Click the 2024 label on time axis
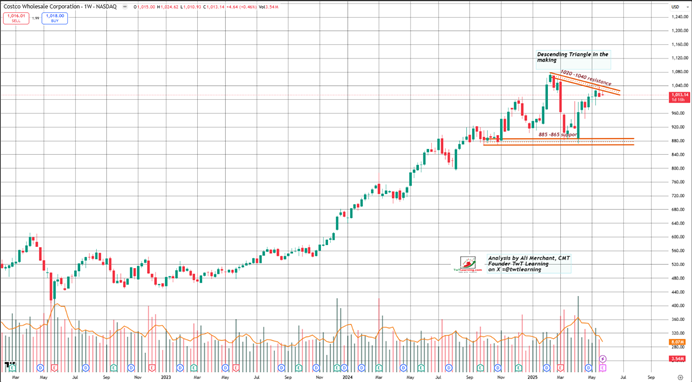This screenshot has height=382, width=692. (x=348, y=378)
